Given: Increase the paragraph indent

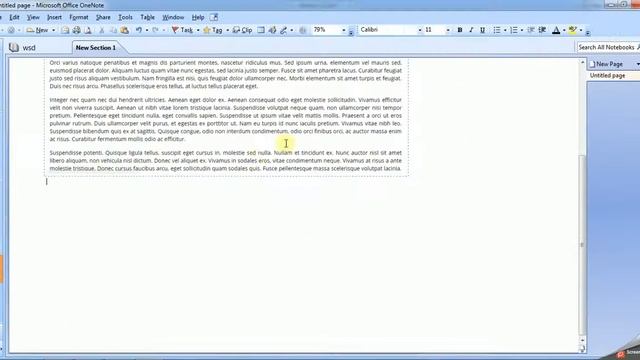Looking at the screenshot, I should [542, 30].
